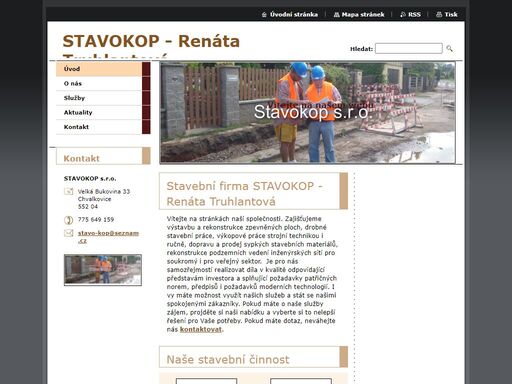Click the home icon beside Úvodní stránka
The width and height of the screenshot is (512, 384).
click(264, 15)
